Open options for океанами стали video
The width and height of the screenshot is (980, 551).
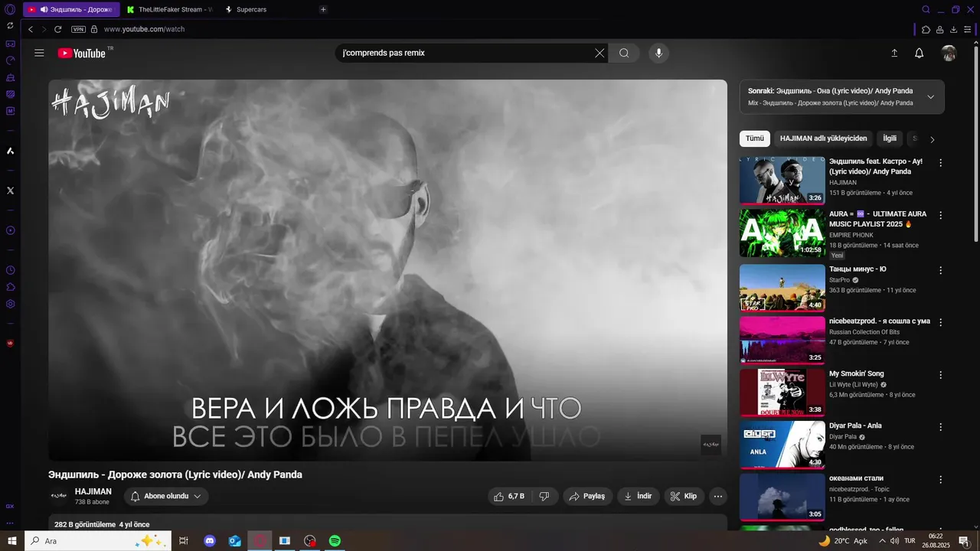941,480
